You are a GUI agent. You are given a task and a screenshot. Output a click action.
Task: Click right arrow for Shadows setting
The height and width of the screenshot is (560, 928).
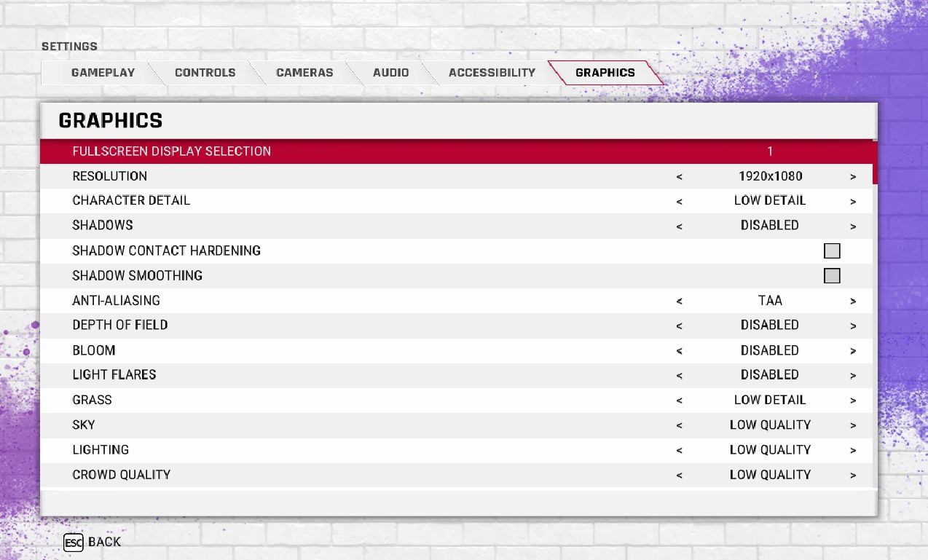[x=853, y=226]
